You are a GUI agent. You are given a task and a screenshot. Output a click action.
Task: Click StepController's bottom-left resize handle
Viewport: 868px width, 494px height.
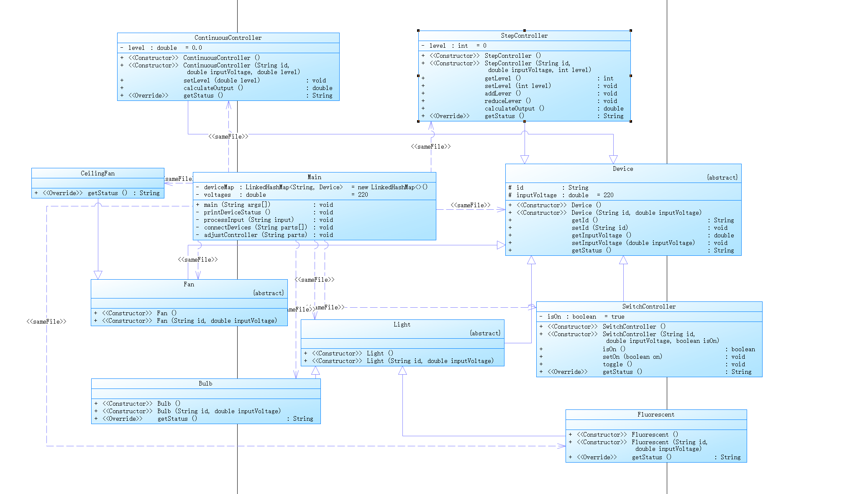coord(418,121)
